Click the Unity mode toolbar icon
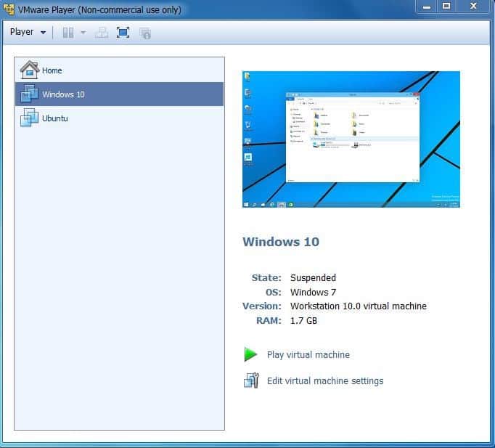 (145, 33)
